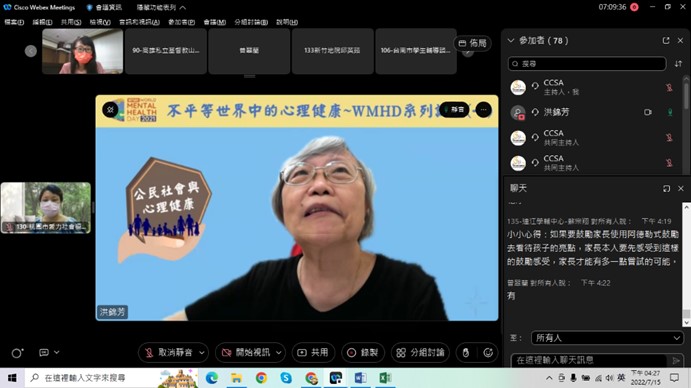Image resolution: width=691 pixels, height=388 pixels.
Task: Close the participants panel
Action: pyautogui.click(x=680, y=41)
